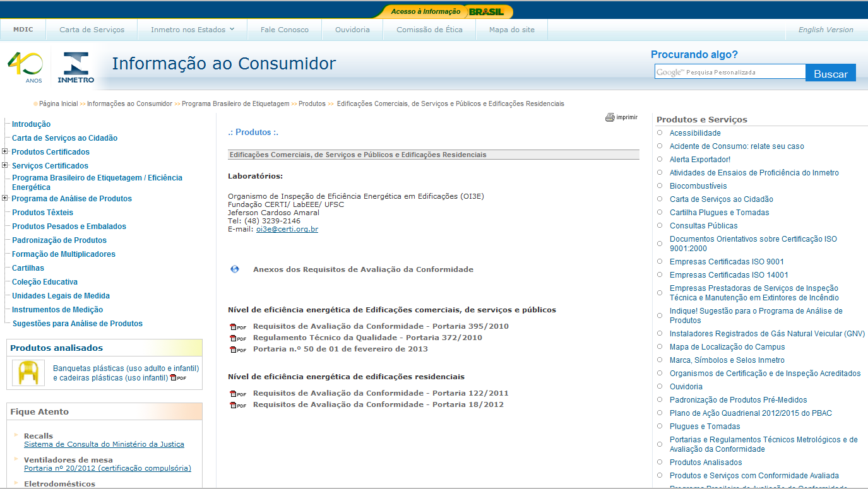The width and height of the screenshot is (868, 489).
Task: Expand the Produtos Certificados tree node
Action: (x=5, y=151)
